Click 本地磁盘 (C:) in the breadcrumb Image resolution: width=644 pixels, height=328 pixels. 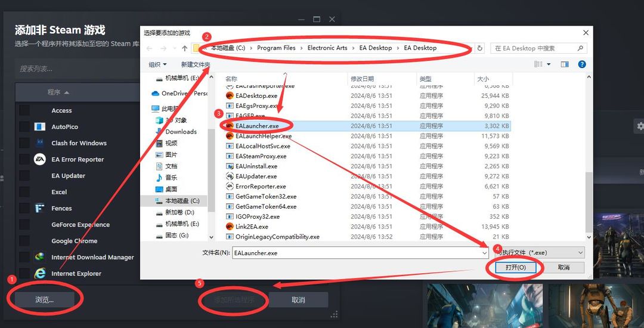click(228, 48)
